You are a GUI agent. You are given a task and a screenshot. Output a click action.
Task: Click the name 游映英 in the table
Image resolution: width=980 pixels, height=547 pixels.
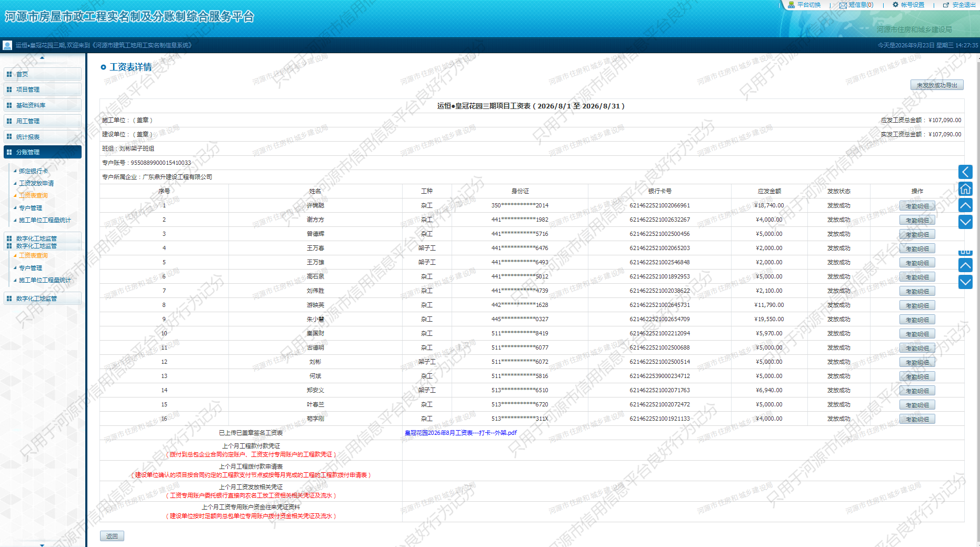[315, 305]
